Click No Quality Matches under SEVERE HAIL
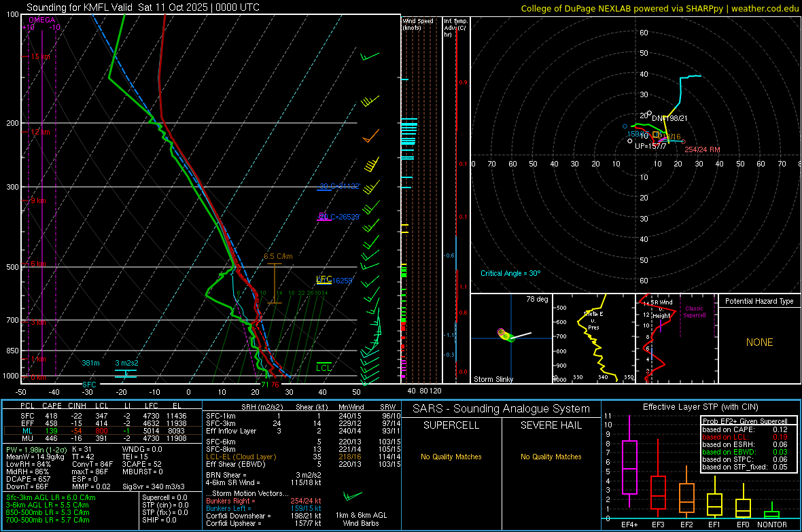Image resolution: width=802 pixels, height=532 pixels. [551, 457]
